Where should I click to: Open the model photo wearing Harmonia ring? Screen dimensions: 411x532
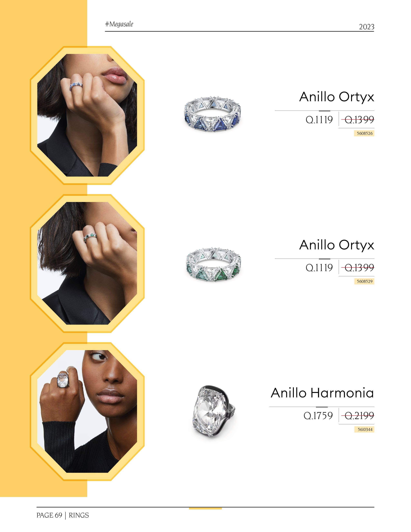pos(87,411)
